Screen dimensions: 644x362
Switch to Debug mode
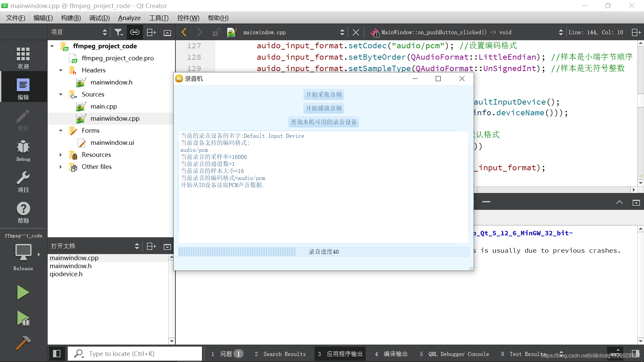[x=23, y=150]
